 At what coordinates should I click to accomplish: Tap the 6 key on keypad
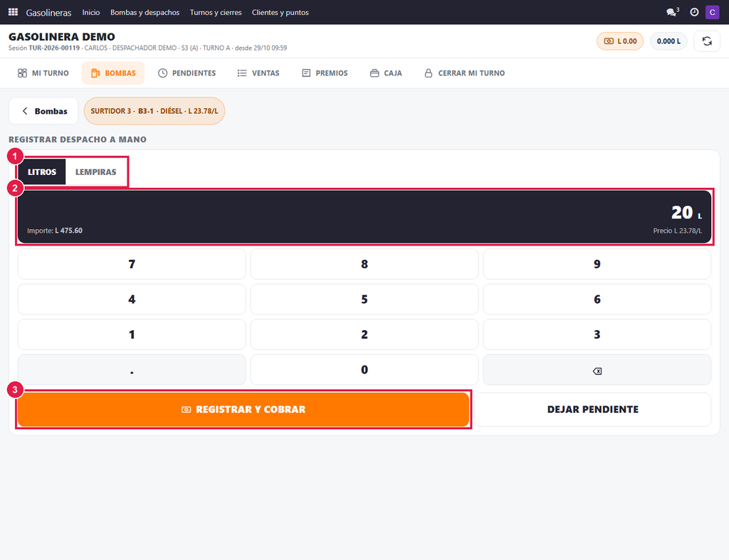[597, 300]
